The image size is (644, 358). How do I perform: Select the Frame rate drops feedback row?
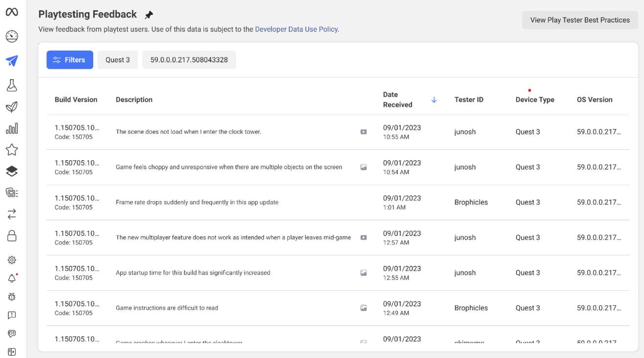click(x=338, y=202)
